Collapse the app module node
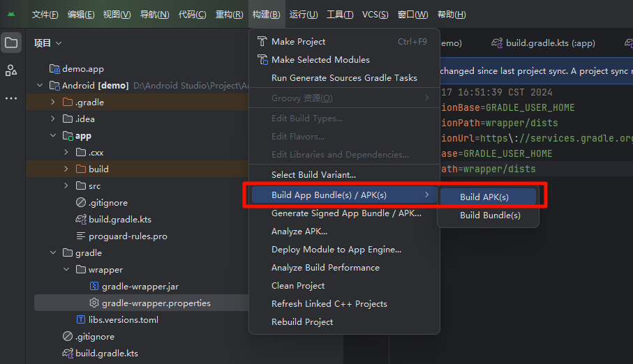633x364 pixels. (52, 136)
